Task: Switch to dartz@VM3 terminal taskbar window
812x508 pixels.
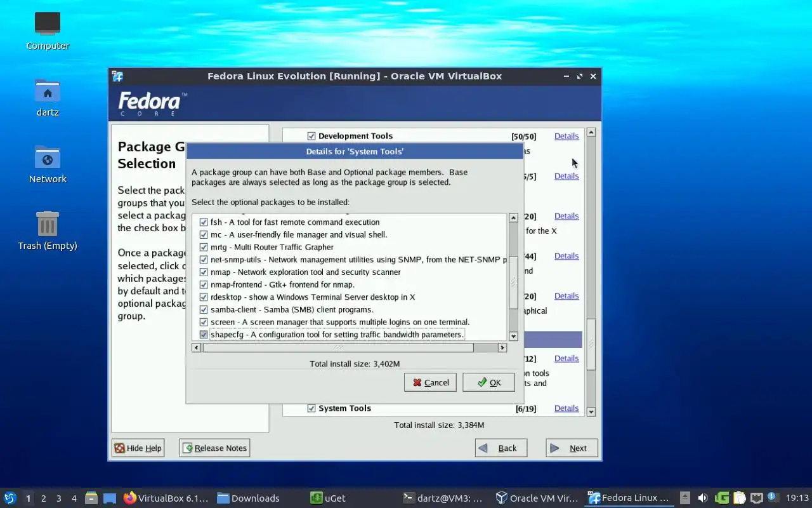Action: [443, 498]
